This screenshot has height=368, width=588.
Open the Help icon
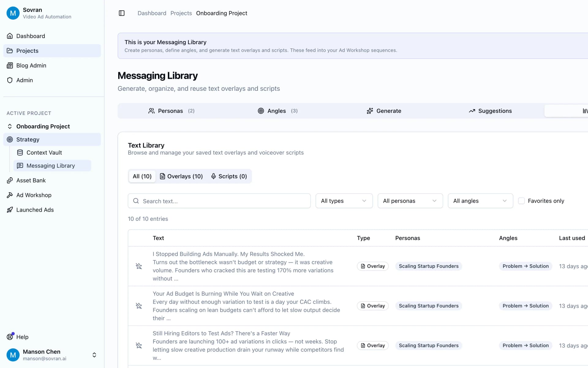click(9, 336)
